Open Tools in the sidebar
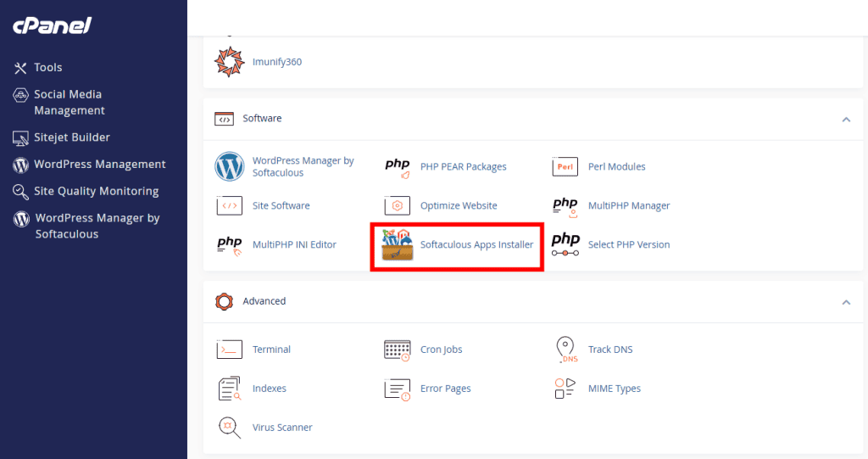 tap(48, 68)
